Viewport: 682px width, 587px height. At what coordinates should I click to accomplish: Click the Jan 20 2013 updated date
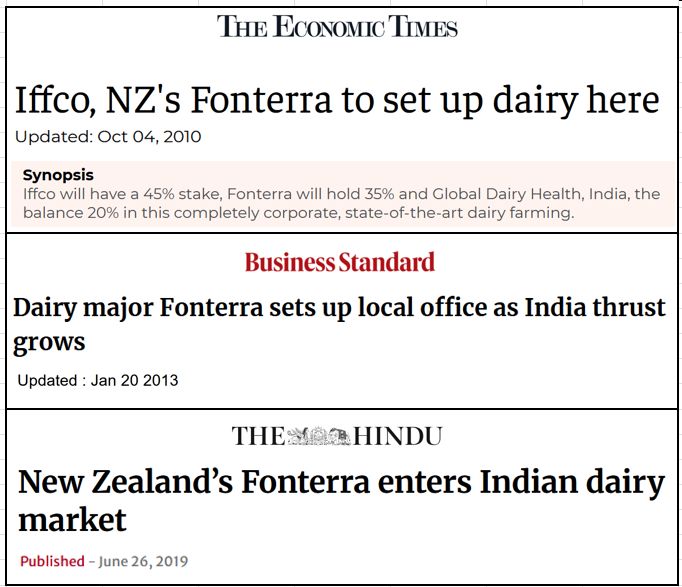(x=133, y=380)
